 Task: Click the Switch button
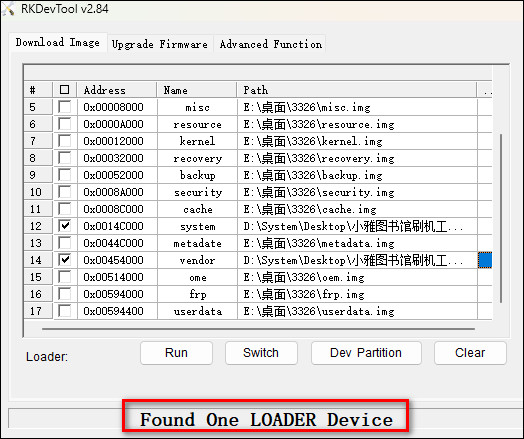click(261, 353)
